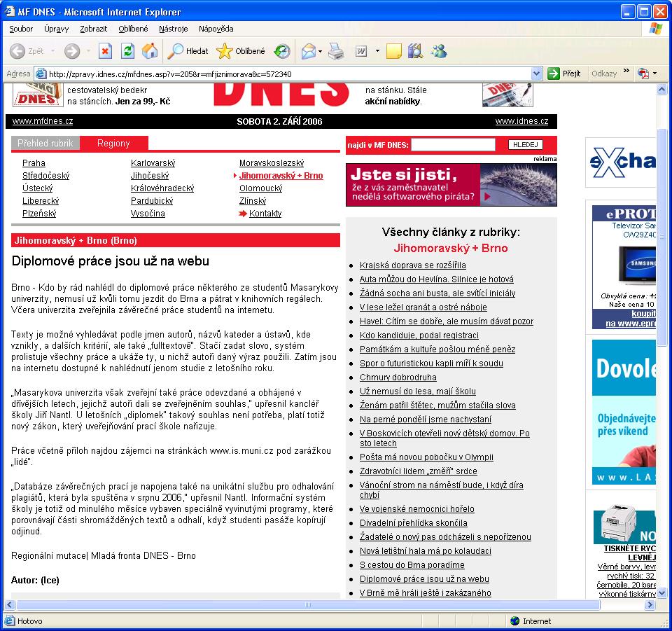Open the address bar URL dropdown
672x631 pixels.
click(x=536, y=74)
